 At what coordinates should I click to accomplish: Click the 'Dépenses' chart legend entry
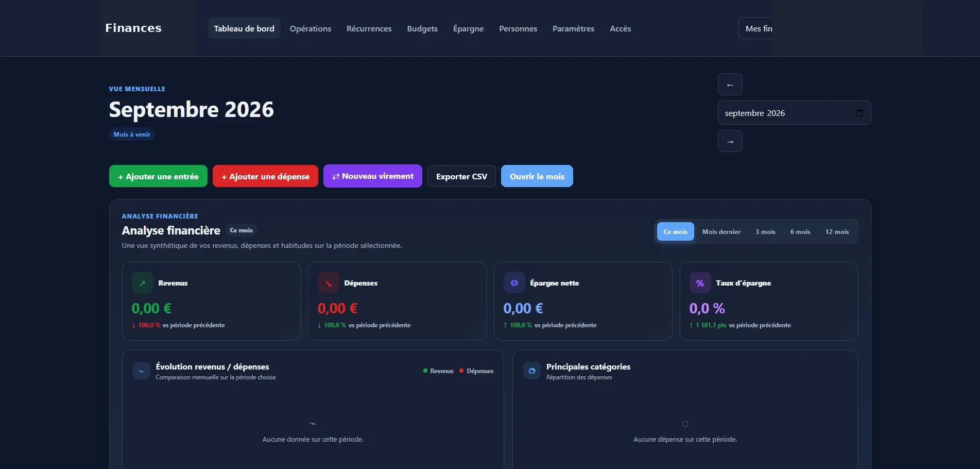pos(476,371)
